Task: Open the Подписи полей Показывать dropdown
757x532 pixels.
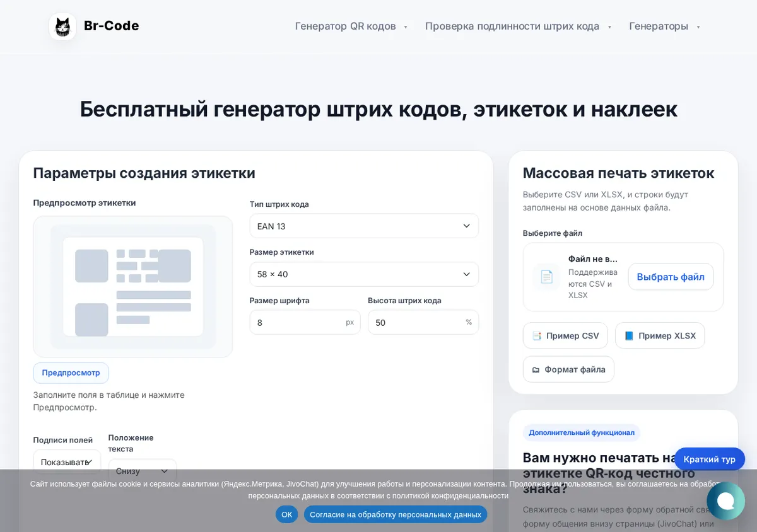Action: click(x=67, y=462)
